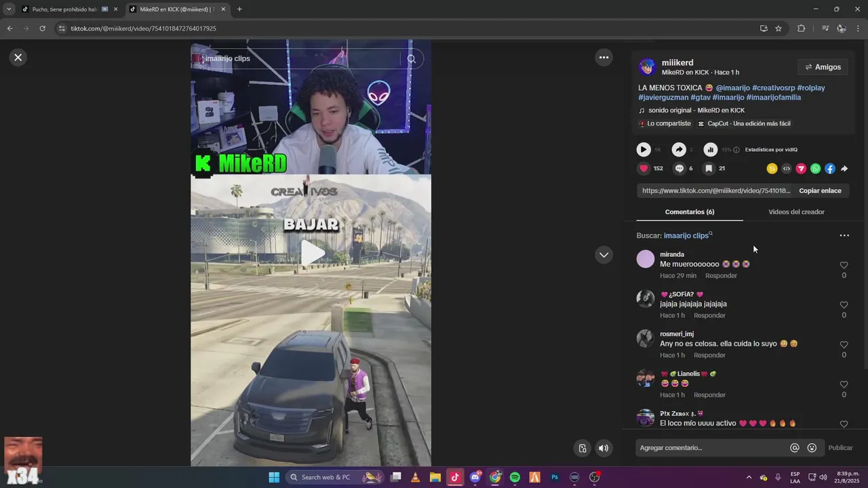
Task: Click the address bar URL
Action: [144, 28]
